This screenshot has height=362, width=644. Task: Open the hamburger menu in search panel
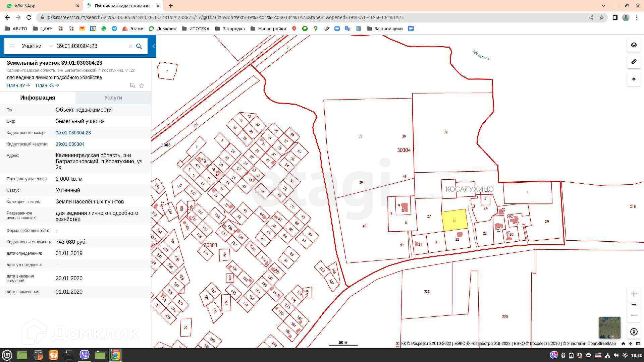[12, 46]
